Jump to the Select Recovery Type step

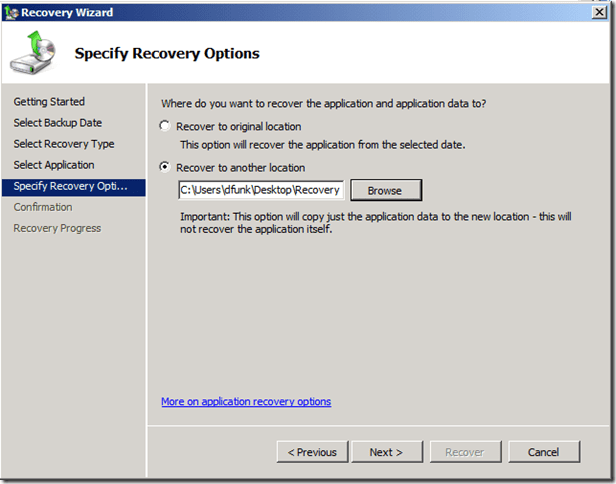pyautogui.click(x=64, y=144)
